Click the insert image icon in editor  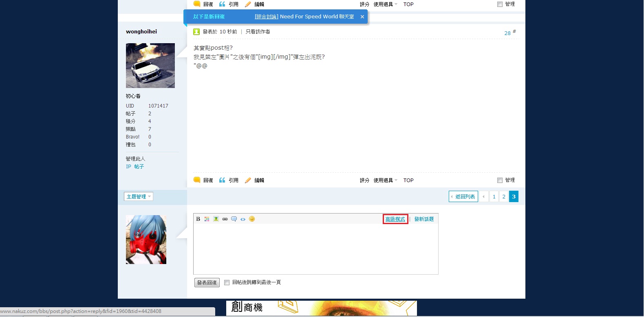pos(216,219)
